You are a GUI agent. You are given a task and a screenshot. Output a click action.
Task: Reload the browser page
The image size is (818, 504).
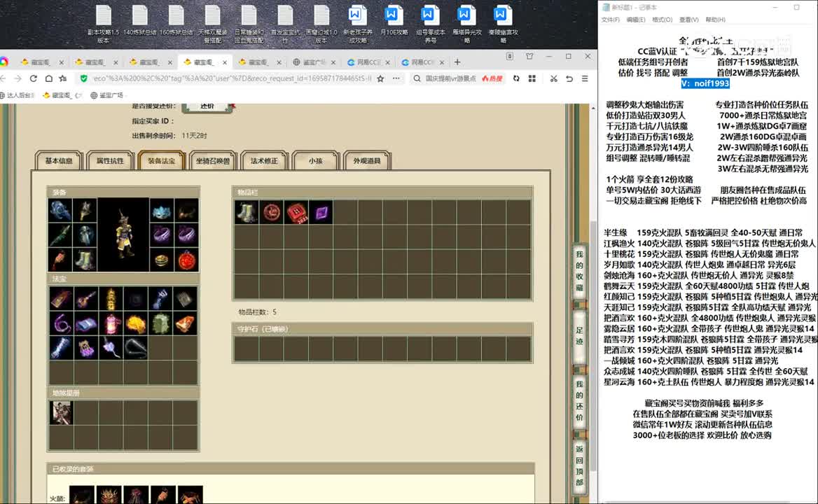click(x=34, y=78)
